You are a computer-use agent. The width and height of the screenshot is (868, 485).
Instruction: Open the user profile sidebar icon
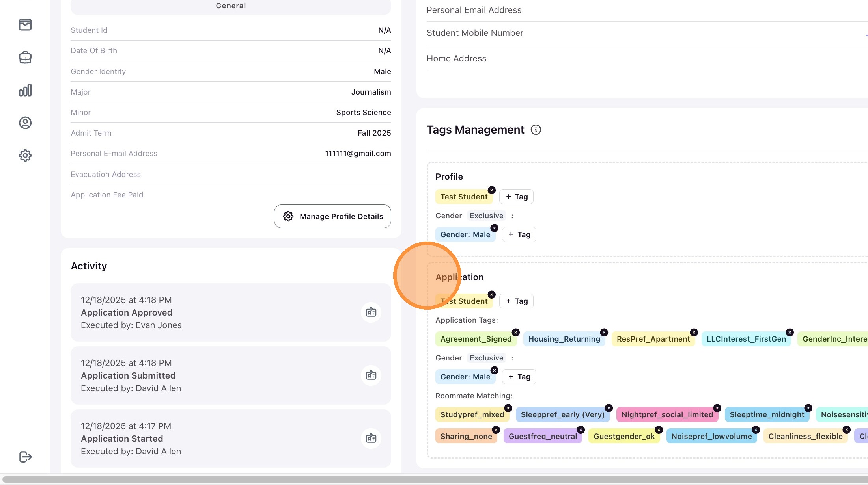(25, 123)
